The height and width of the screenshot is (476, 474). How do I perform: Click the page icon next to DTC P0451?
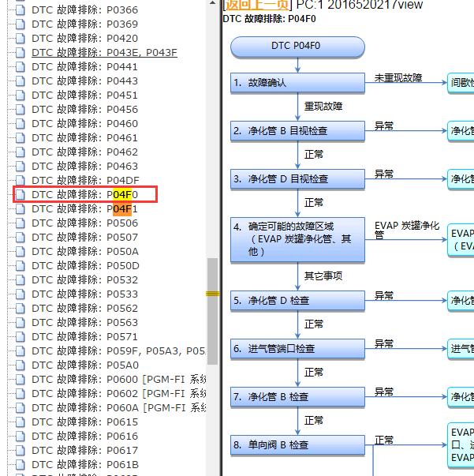20,96
